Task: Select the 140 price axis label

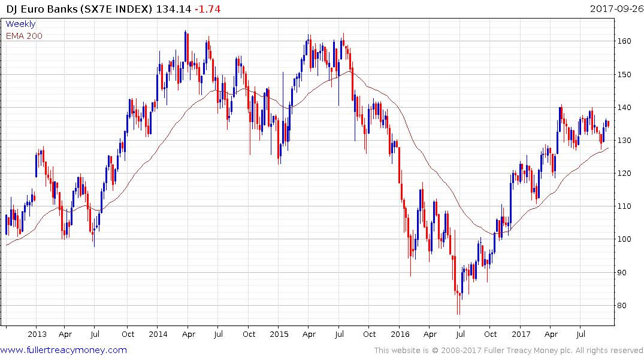Action: 624,108
